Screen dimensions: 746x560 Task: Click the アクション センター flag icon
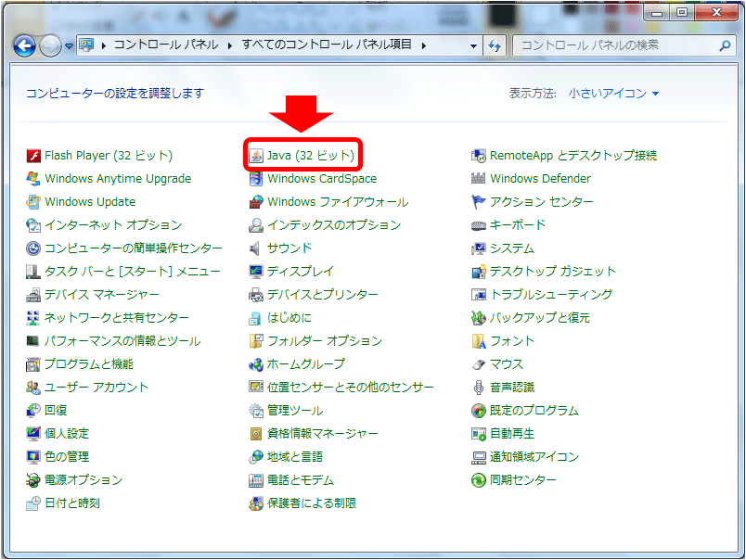pyautogui.click(x=478, y=202)
